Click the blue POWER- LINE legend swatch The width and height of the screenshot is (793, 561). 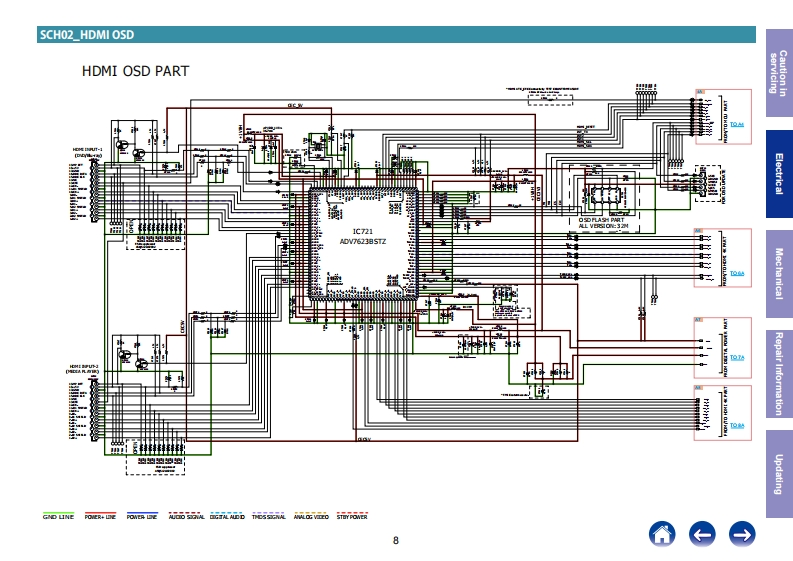143,513
